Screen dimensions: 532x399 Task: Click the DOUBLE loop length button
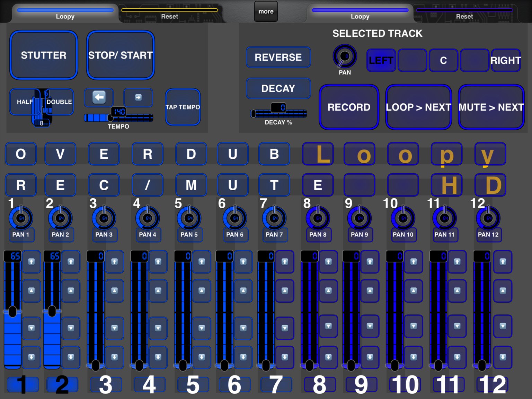click(x=59, y=102)
